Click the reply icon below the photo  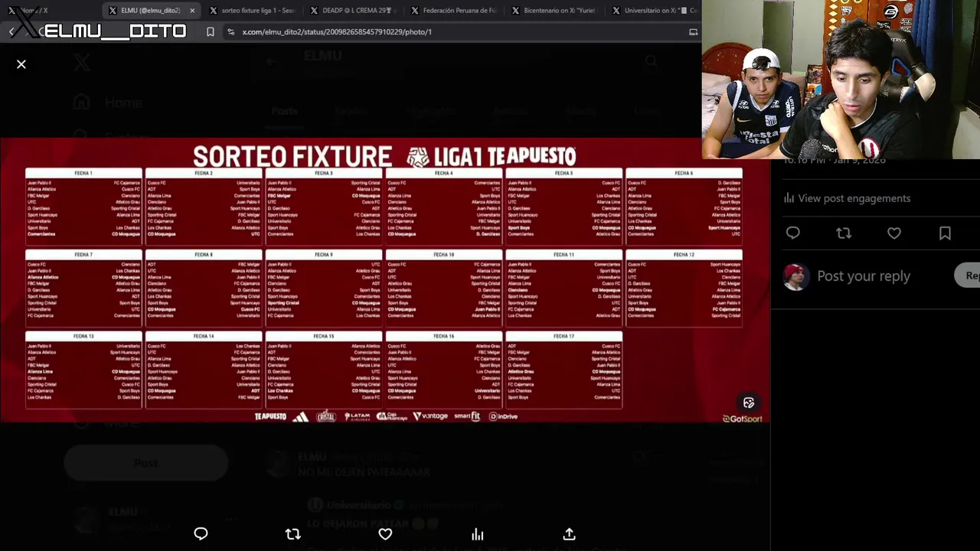pos(201,534)
